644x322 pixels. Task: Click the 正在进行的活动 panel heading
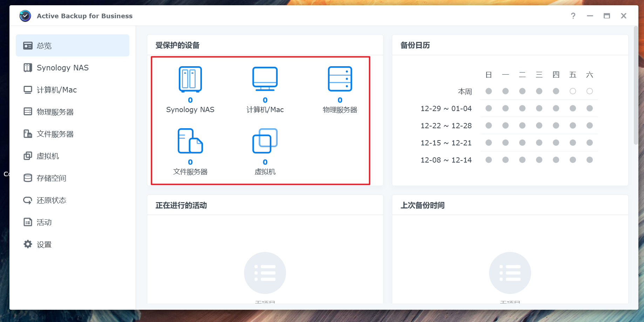(181, 205)
